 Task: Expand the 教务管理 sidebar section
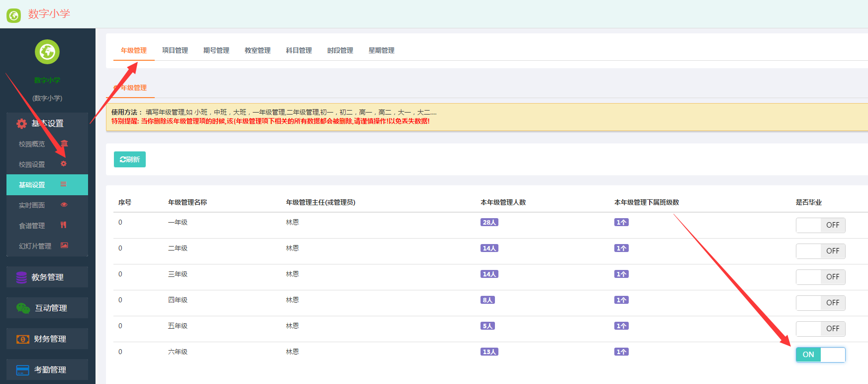(47, 277)
